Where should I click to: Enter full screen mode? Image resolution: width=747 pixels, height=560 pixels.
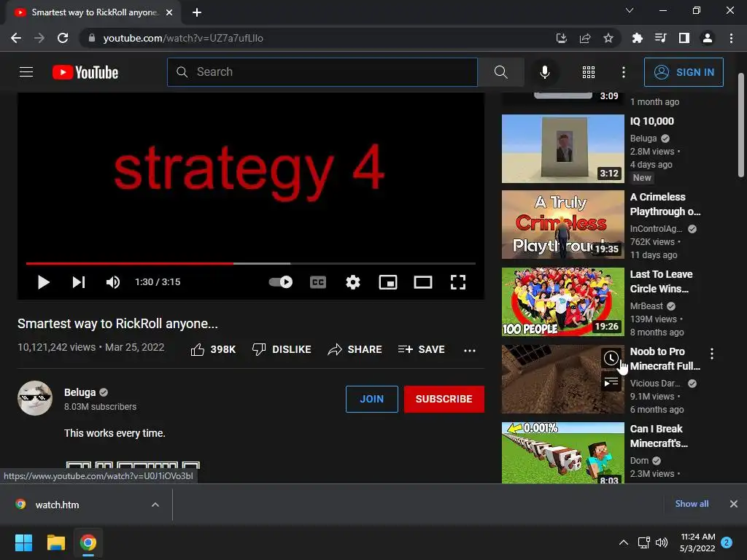[x=458, y=282]
